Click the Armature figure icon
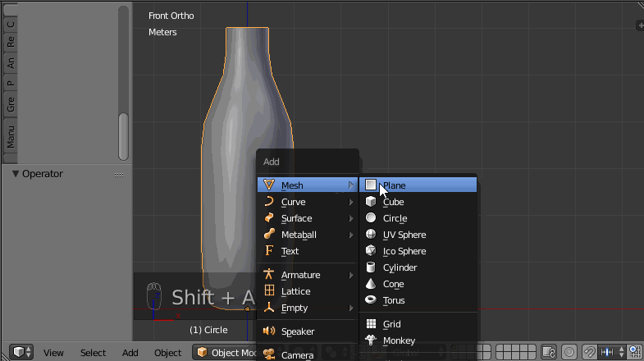 click(269, 274)
